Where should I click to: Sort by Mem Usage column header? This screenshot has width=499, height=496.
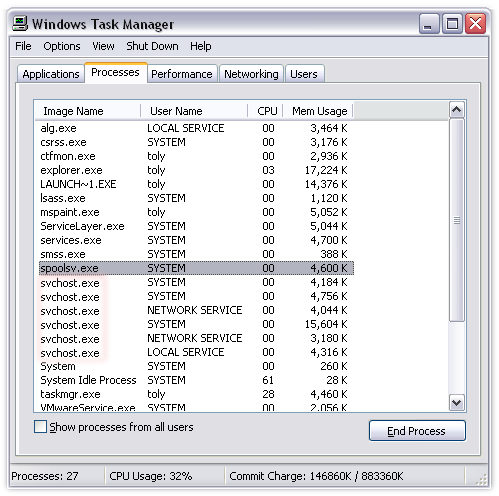point(318,111)
